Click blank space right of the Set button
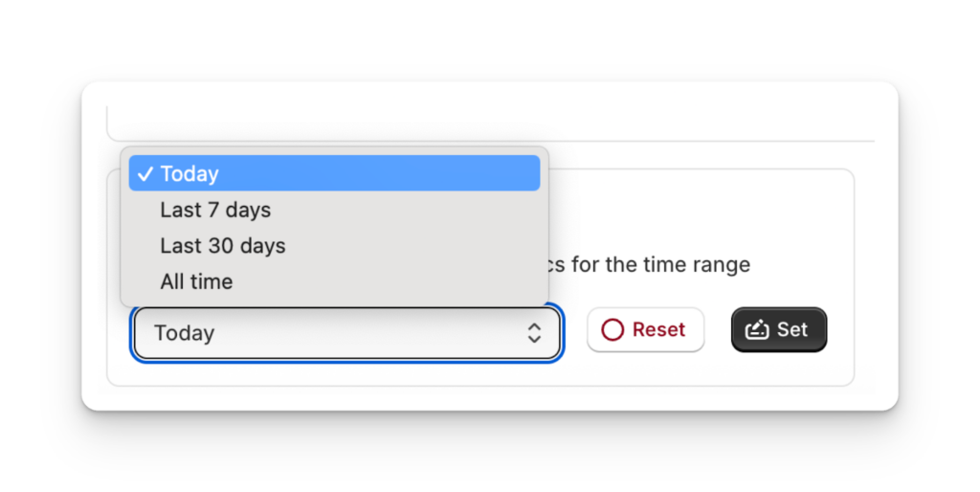 pos(842,330)
